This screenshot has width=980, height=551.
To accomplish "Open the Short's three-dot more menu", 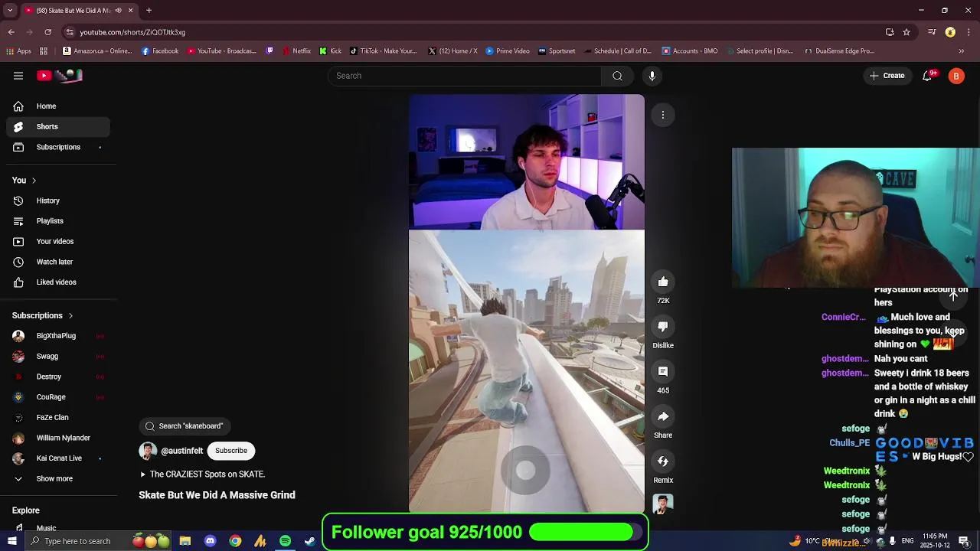I will [x=663, y=115].
